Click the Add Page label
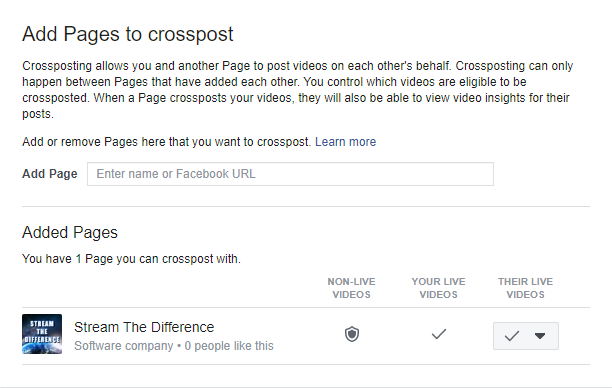Screen dimensions: 612x388 pos(50,174)
